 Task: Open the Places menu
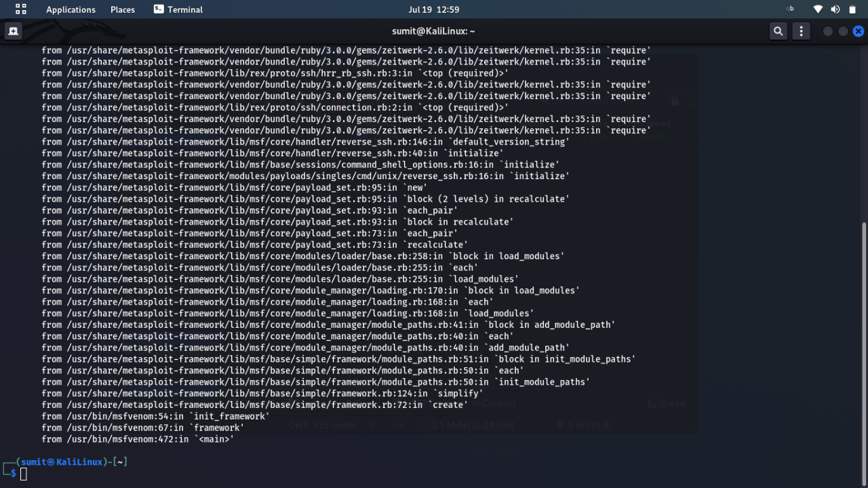(x=123, y=10)
